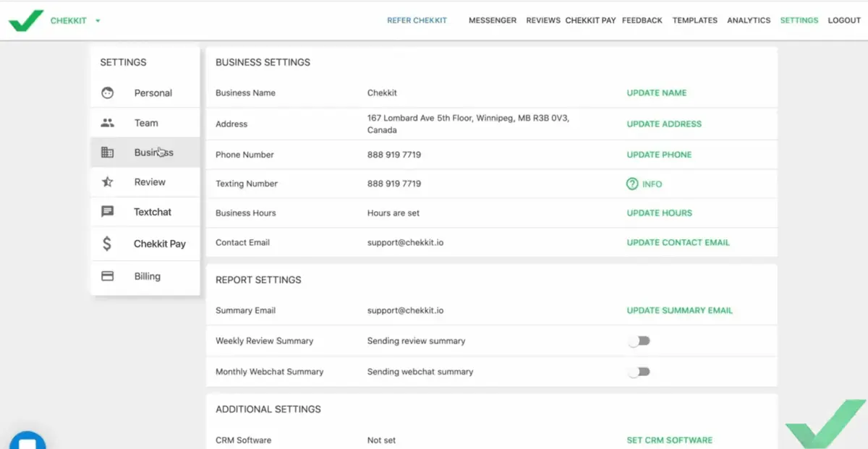This screenshot has width=868, height=449.
Task: Open the Messenger page
Action: pyautogui.click(x=493, y=20)
